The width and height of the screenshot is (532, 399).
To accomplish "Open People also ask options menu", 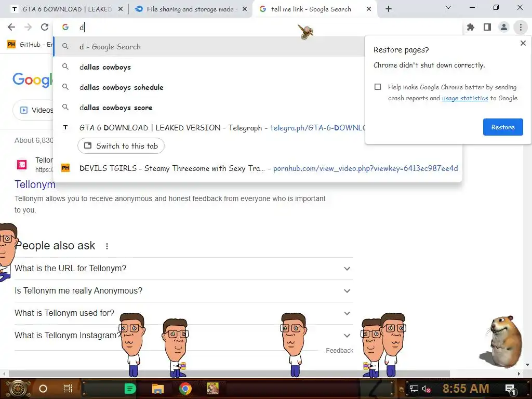I will click(107, 246).
